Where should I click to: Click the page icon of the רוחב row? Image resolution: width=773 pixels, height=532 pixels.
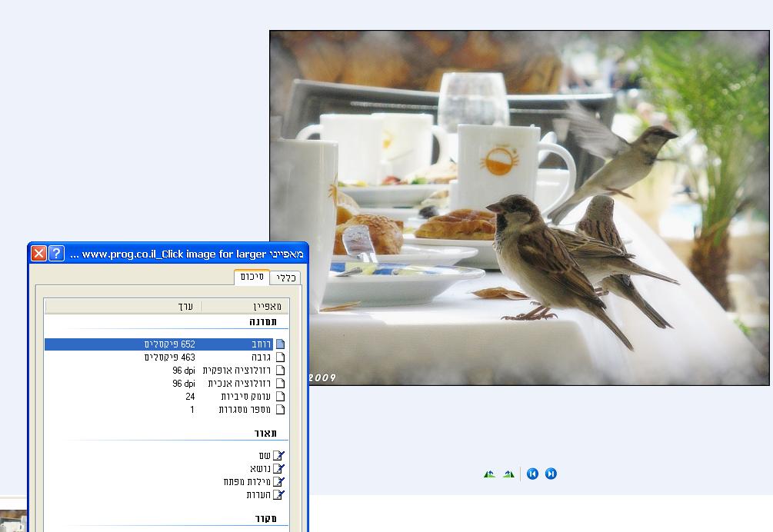280,344
